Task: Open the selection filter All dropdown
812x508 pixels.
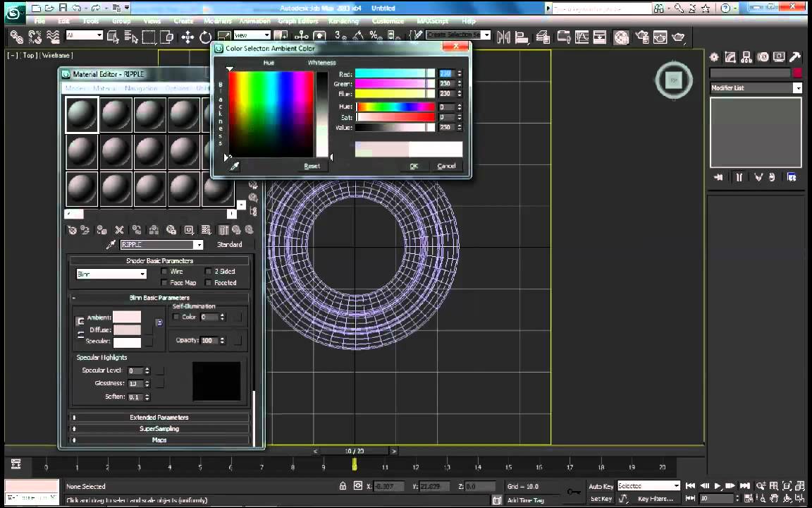Action: 84,35
